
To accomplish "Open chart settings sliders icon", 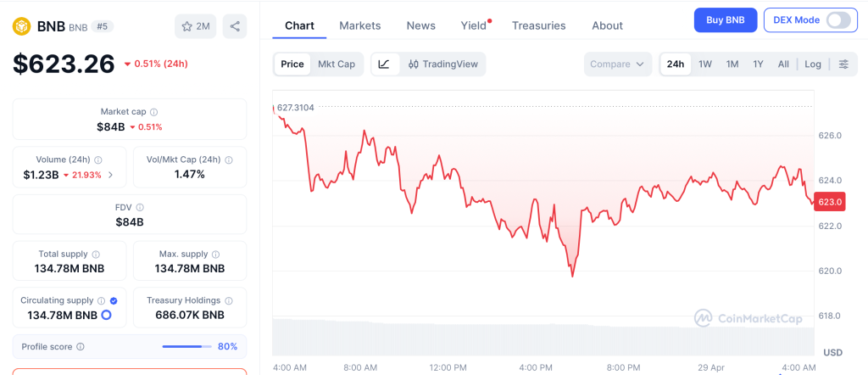I will (843, 64).
